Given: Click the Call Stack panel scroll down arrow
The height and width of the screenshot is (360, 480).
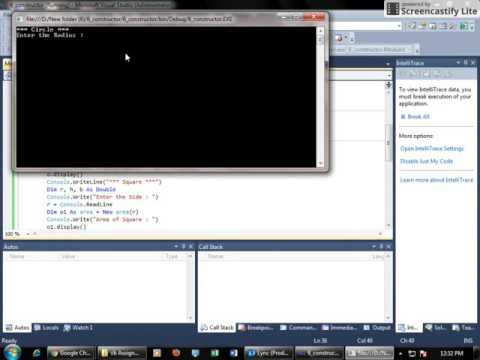Looking at the screenshot, I should 388,318.
